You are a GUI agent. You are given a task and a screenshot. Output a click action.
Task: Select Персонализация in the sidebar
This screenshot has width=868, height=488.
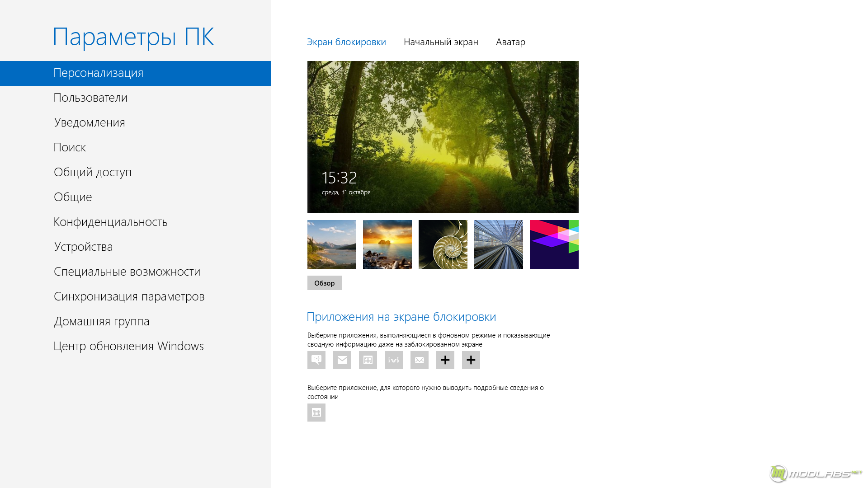(135, 73)
